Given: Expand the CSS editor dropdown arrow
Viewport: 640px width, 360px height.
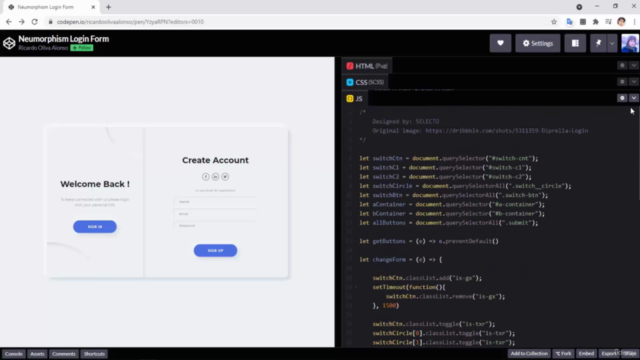Looking at the screenshot, I should coord(633,82).
